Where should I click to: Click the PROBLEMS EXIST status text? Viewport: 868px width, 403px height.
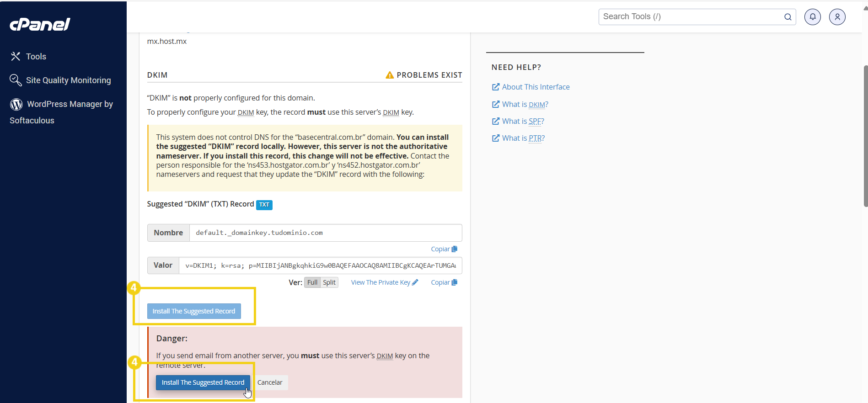point(429,75)
